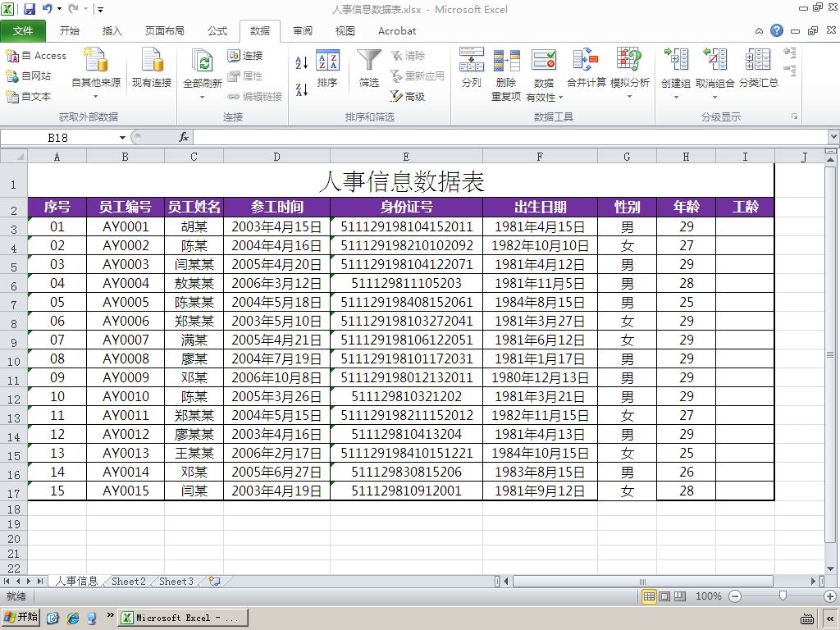This screenshot has width=840, height=630.
Task: Open the 文件 (File) tab
Action: point(23,31)
